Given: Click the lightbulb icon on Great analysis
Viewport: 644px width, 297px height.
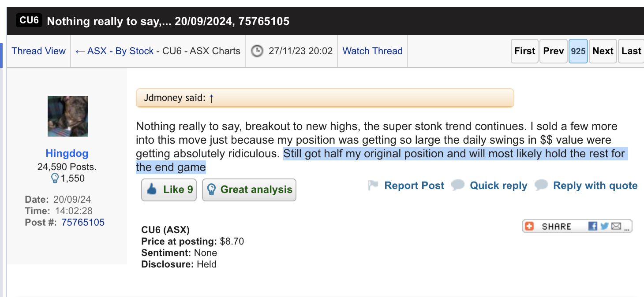Looking at the screenshot, I should point(211,190).
